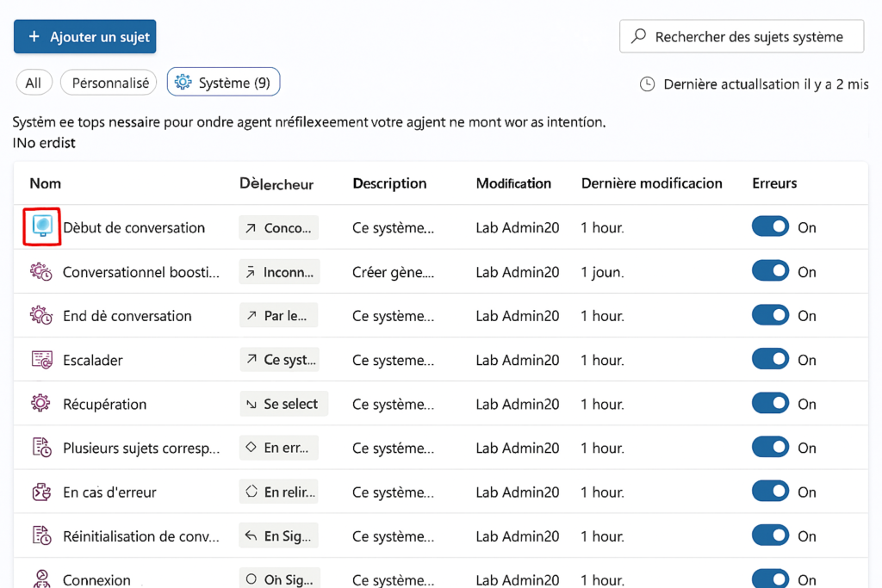
Task: Click the Description column header
Action: [389, 183]
